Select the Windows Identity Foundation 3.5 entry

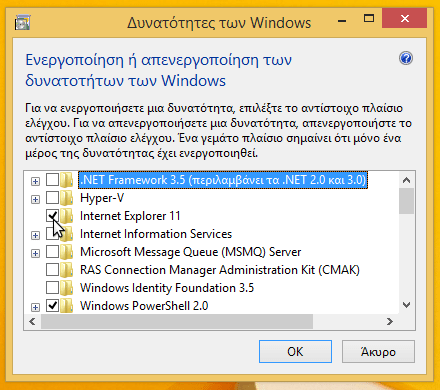167,288
